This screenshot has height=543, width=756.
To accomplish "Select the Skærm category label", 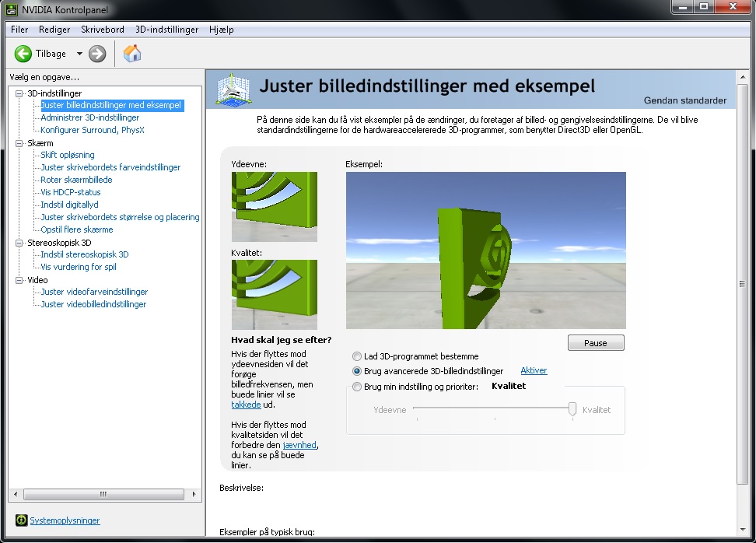I will point(40,143).
